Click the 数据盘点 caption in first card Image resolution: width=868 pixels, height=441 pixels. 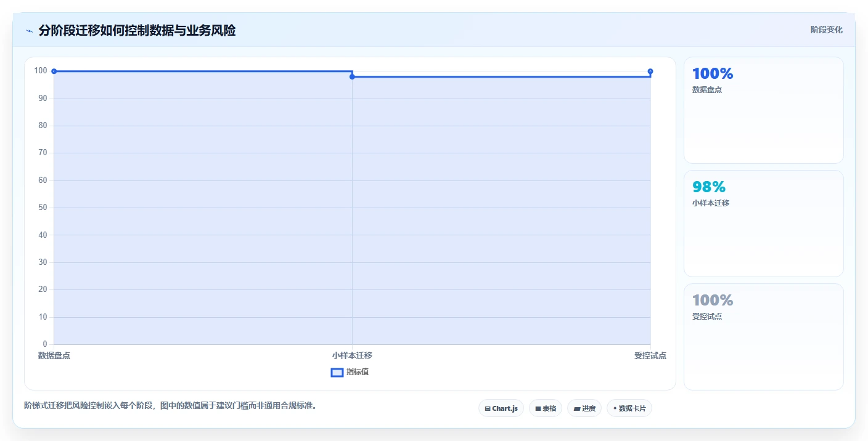[707, 89]
